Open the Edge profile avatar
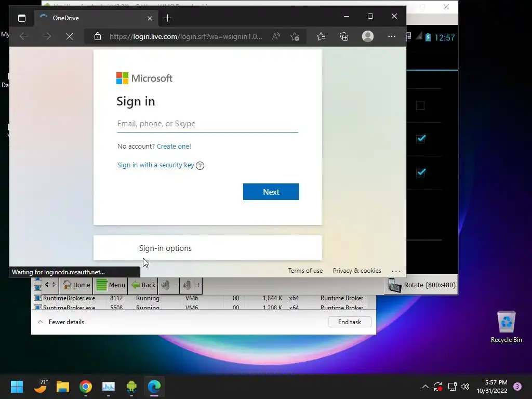532x399 pixels. [x=368, y=36]
